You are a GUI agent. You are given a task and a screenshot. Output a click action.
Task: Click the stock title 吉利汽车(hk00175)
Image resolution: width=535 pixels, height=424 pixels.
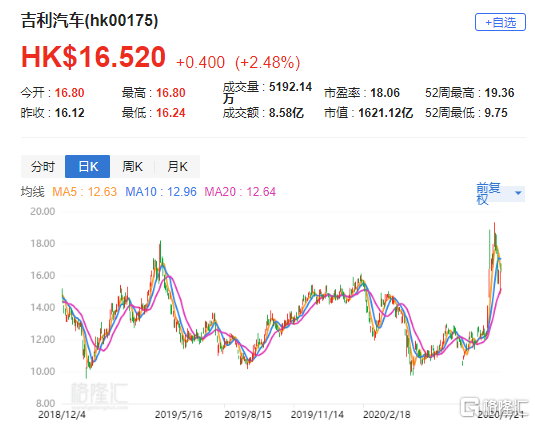click(x=89, y=20)
